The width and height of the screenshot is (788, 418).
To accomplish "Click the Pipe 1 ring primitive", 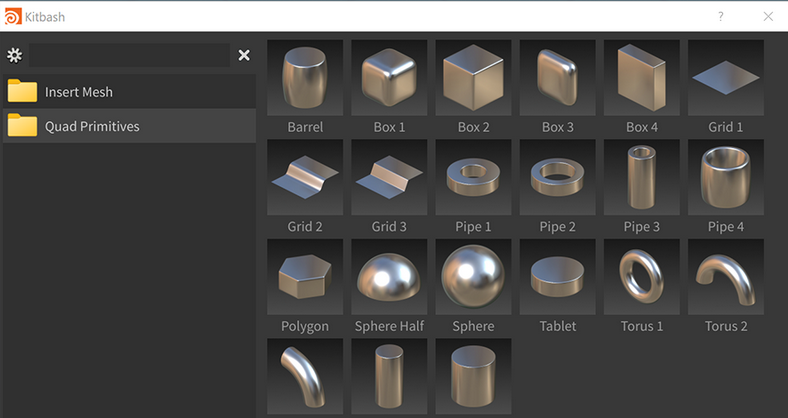I will click(473, 177).
